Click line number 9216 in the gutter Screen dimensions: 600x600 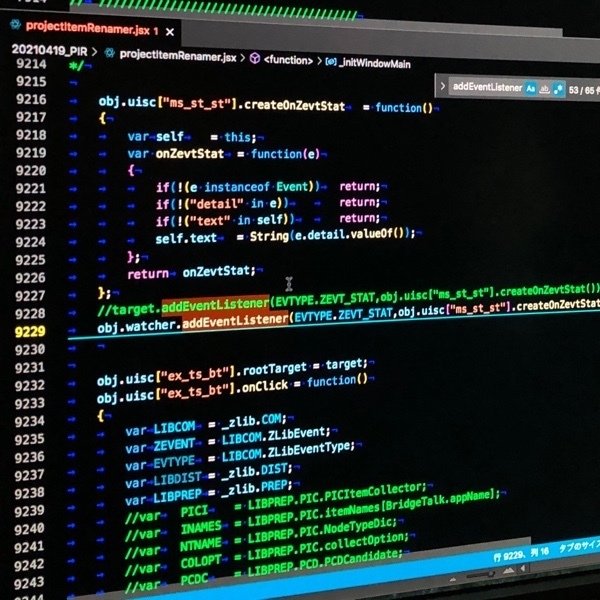coord(31,99)
